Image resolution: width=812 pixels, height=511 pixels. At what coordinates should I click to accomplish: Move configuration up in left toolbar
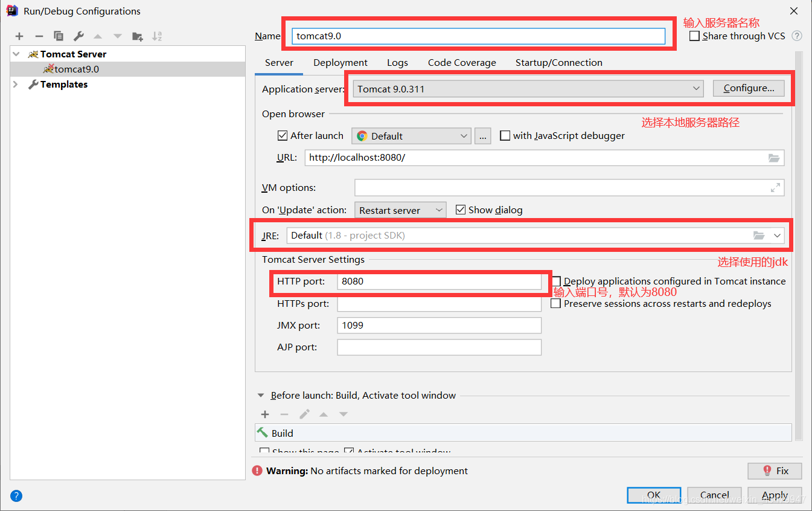click(x=98, y=36)
